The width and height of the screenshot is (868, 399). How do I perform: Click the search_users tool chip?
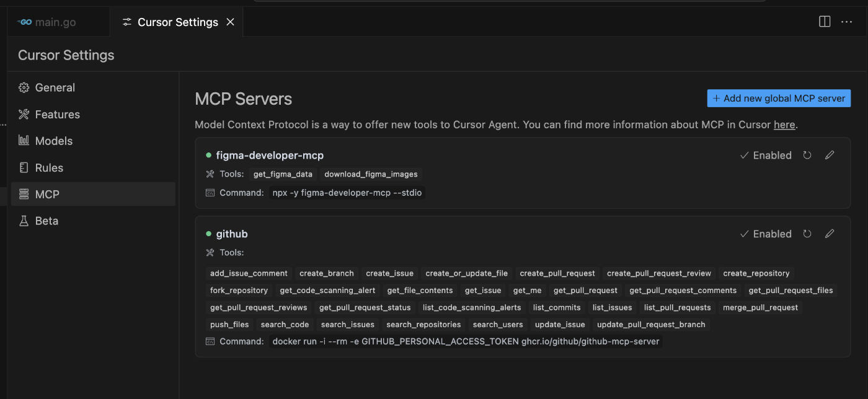tap(498, 325)
